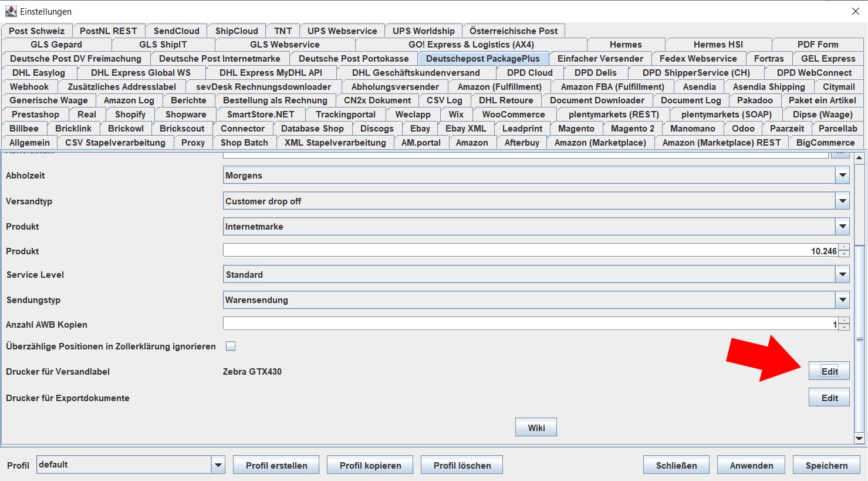868x481 pixels.
Task: Select the SendCloud tab
Action: 176,31
